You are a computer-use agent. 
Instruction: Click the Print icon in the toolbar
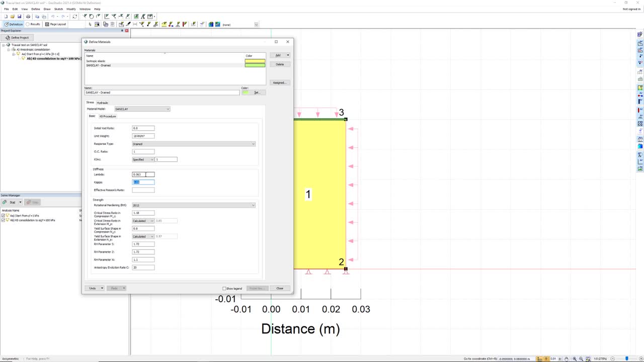pyautogui.click(x=28, y=17)
